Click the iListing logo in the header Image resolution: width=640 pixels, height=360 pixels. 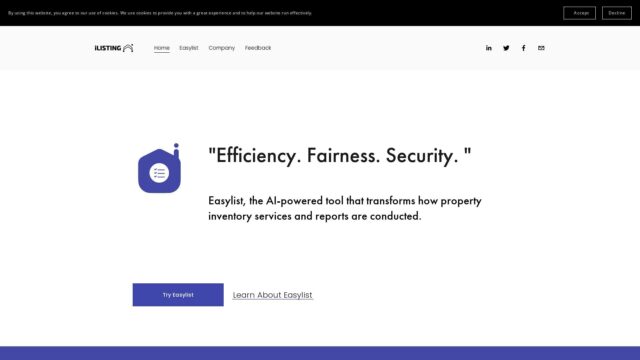point(114,48)
